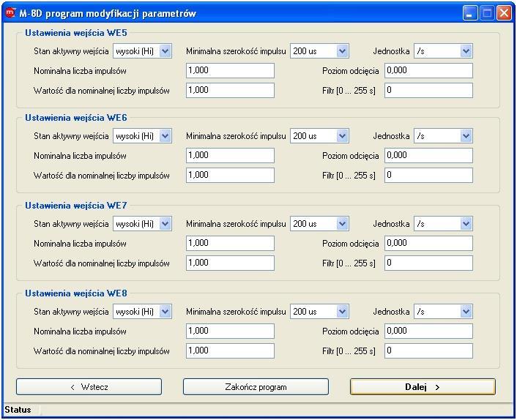Image resolution: width=517 pixels, height=420 pixels.
Task: Click WE6 Poziom odcięcia field
Action: click(428, 155)
